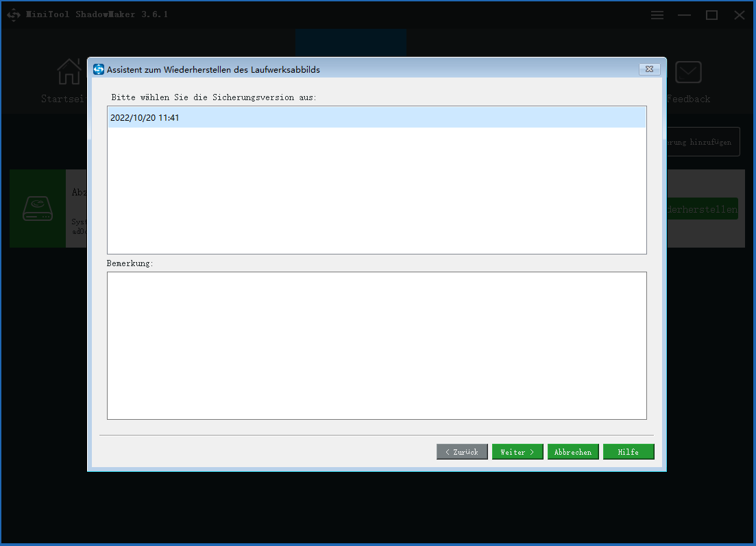
Task: Click inside the Bemerkung text area
Action: point(376,345)
